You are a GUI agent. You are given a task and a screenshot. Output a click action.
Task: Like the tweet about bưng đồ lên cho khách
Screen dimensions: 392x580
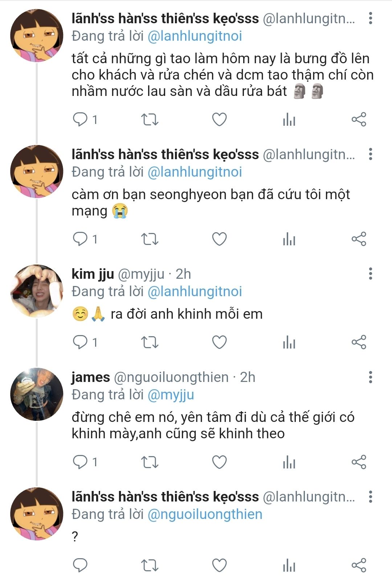tap(219, 120)
